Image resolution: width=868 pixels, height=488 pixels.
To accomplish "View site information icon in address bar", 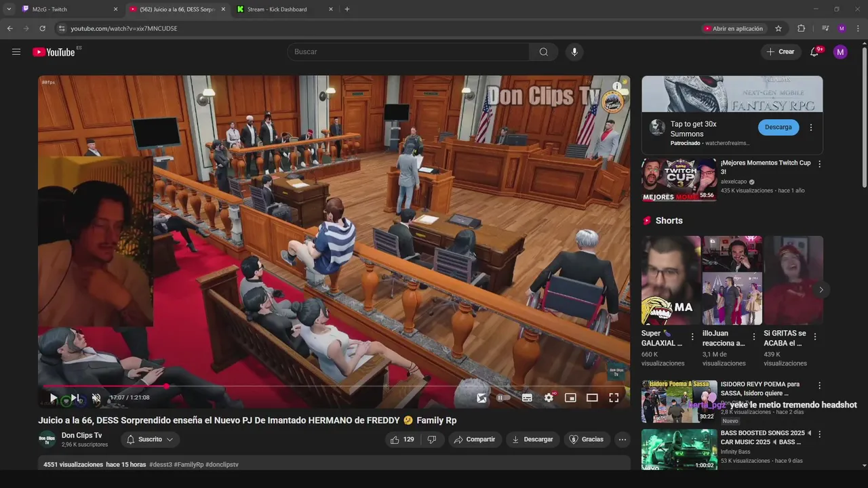I will (62, 28).
